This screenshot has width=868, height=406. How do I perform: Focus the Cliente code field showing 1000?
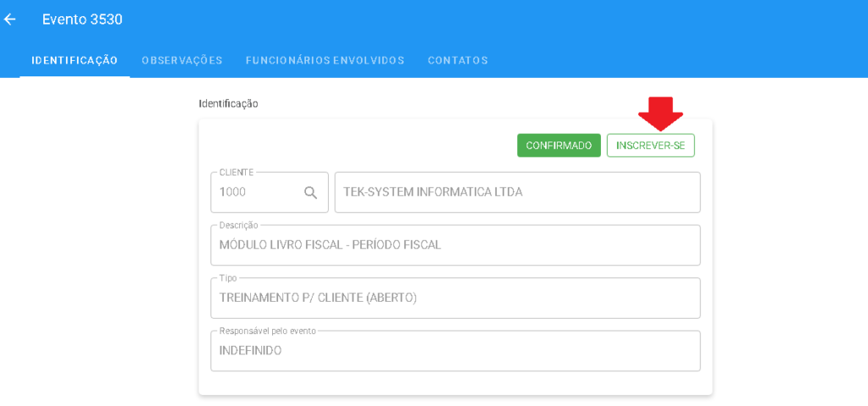coord(254,192)
